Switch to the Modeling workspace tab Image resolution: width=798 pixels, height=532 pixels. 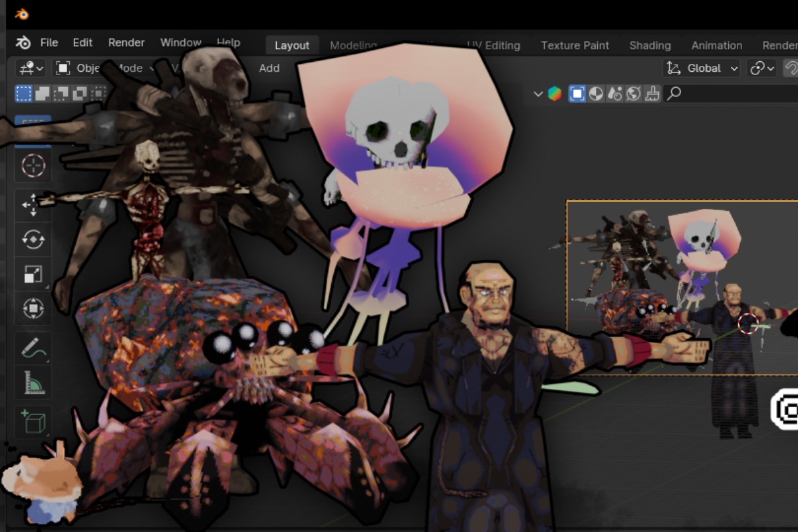353,45
